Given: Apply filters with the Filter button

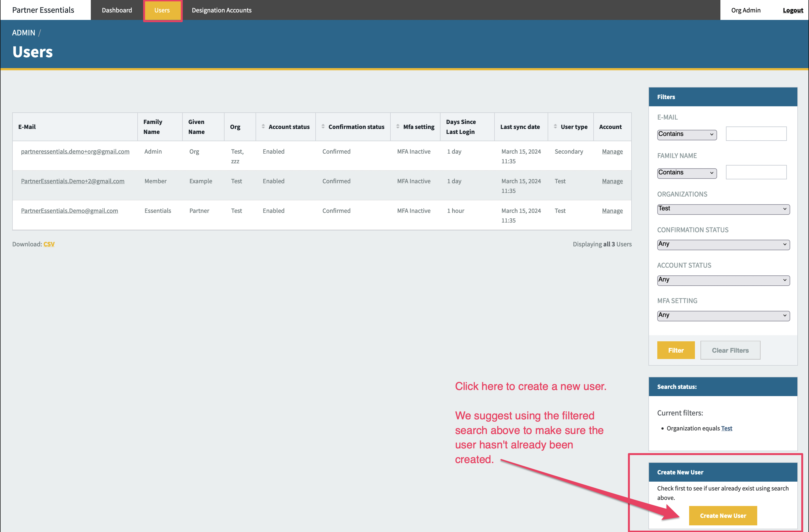Looking at the screenshot, I should 676,350.
